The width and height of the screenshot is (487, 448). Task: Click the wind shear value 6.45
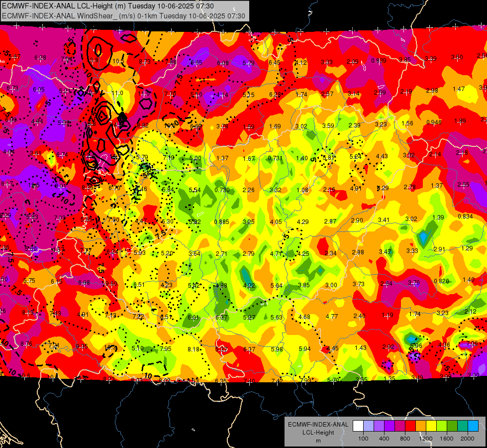(x=275, y=63)
